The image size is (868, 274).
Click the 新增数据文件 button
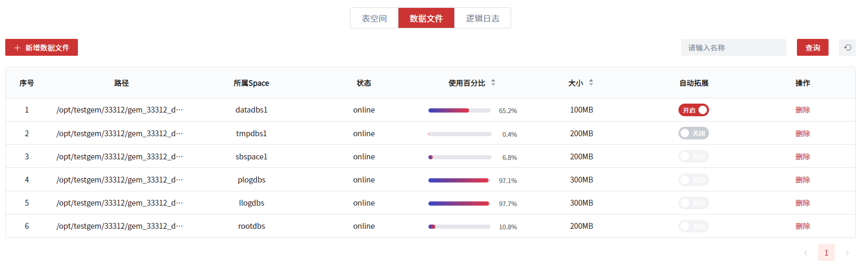[42, 47]
